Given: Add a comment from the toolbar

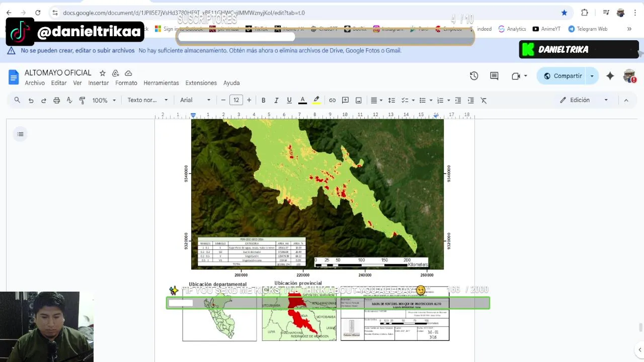Looking at the screenshot, I should (345, 100).
